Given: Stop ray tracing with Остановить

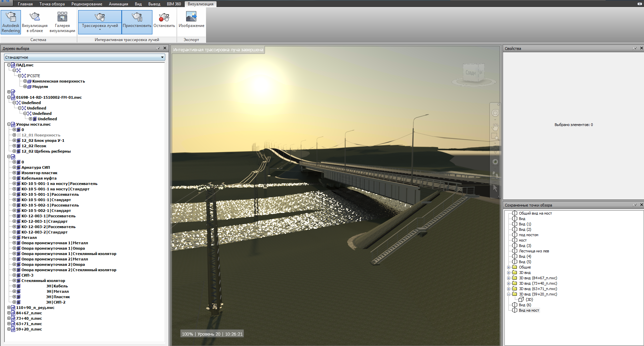Looking at the screenshot, I should 164,21.
